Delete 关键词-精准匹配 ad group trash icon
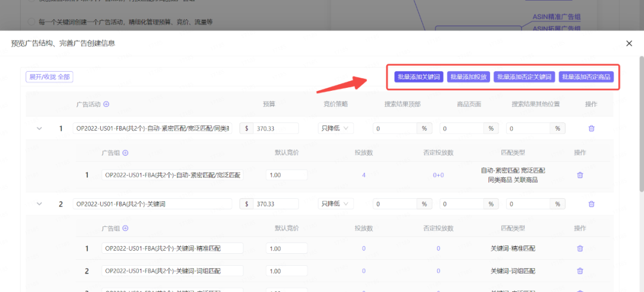Viewport: 644px width, 292px height. point(580,248)
